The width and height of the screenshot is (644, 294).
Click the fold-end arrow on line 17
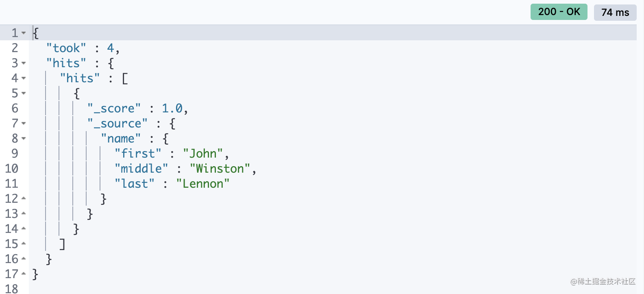tap(24, 274)
